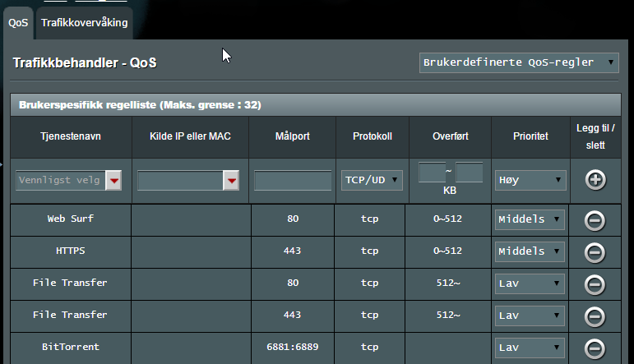Select the HTTPS service name cell
This screenshot has height=364, width=634.
[x=71, y=251]
